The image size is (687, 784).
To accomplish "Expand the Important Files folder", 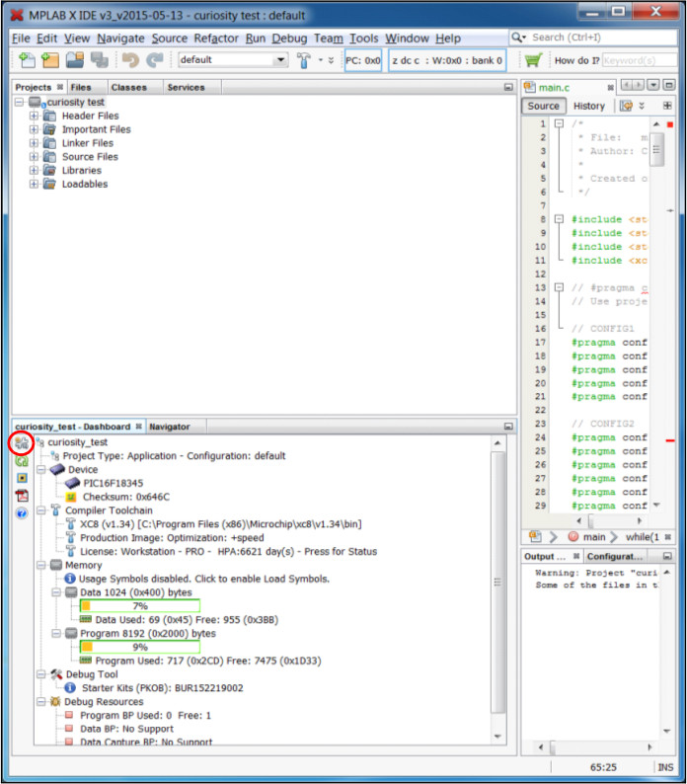I will [x=34, y=129].
